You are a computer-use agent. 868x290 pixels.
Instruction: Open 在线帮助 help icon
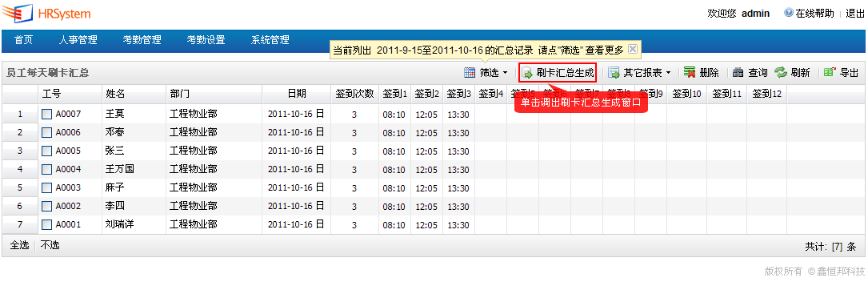[789, 13]
